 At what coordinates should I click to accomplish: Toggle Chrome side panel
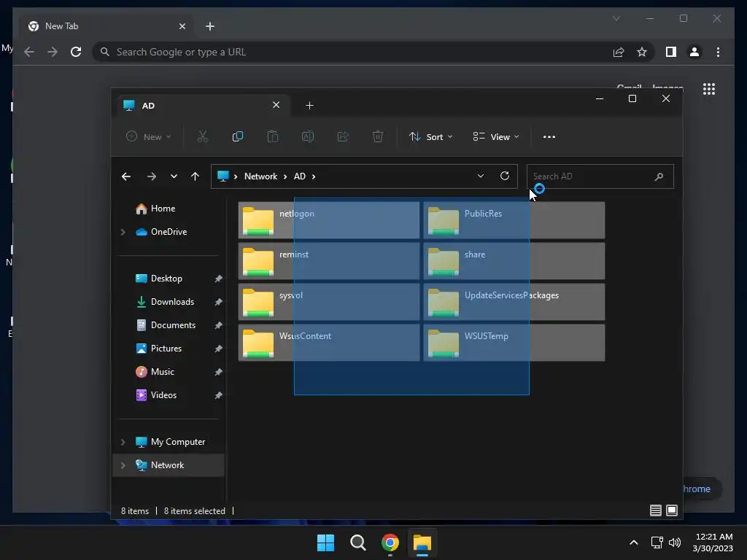671,52
